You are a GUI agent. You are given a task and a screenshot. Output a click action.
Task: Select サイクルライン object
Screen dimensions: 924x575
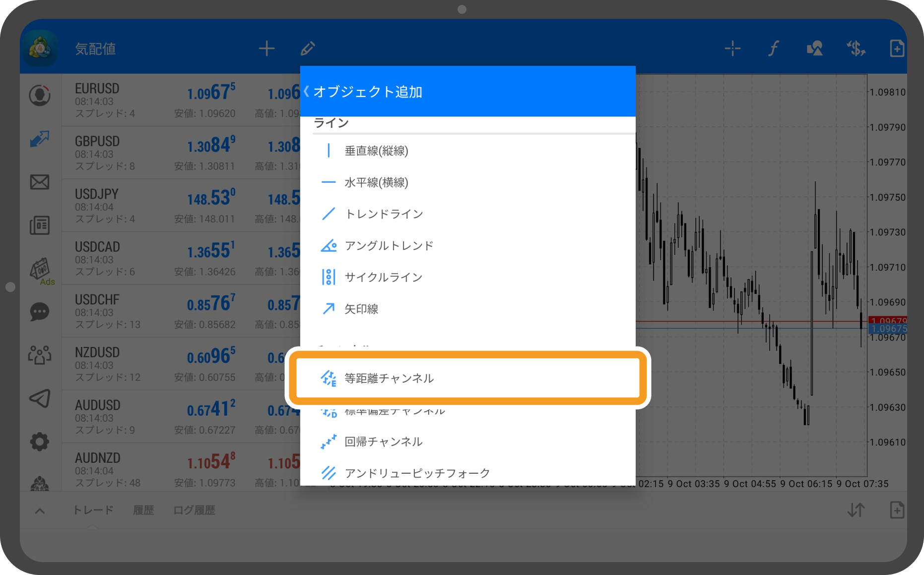tap(468, 277)
